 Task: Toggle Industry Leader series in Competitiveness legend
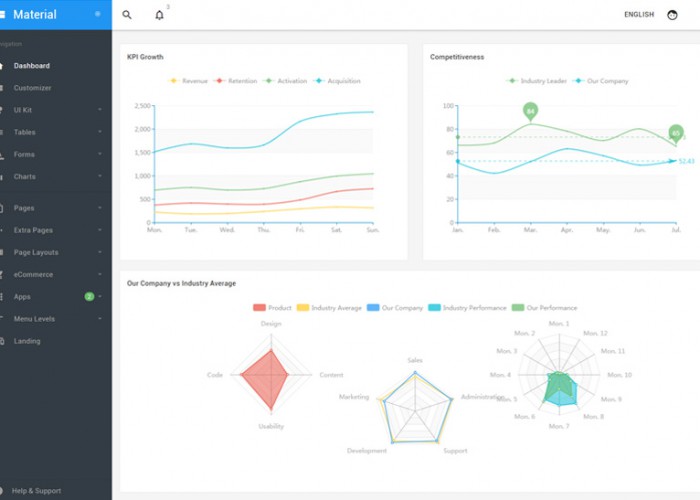point(536,81)
